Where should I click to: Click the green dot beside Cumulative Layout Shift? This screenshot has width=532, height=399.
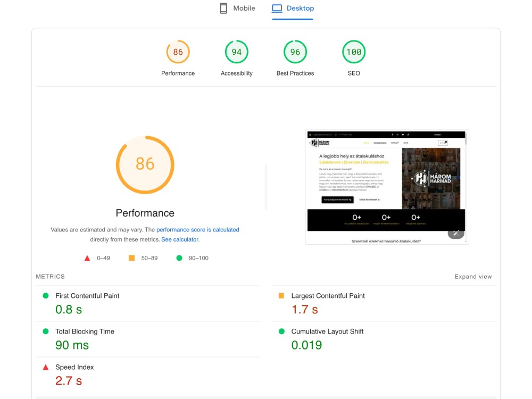coord(281,331)
